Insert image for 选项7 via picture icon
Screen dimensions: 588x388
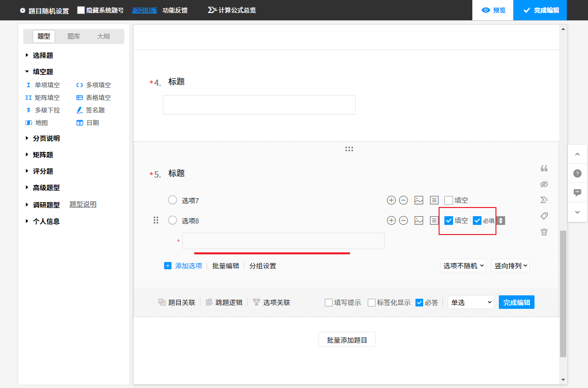click(x=419, y=200)
